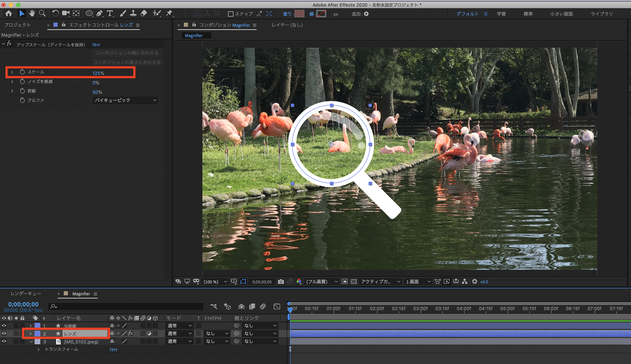Click the timeline layer search field
The width and height of the screenshot is (631, 364).
(x=126, y=306)
